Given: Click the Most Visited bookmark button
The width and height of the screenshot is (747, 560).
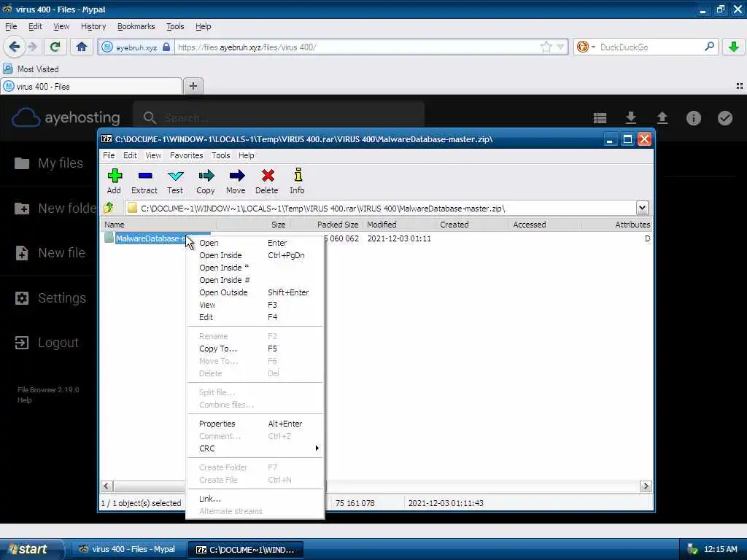Looking at the screenshot, I should point(31,69).
